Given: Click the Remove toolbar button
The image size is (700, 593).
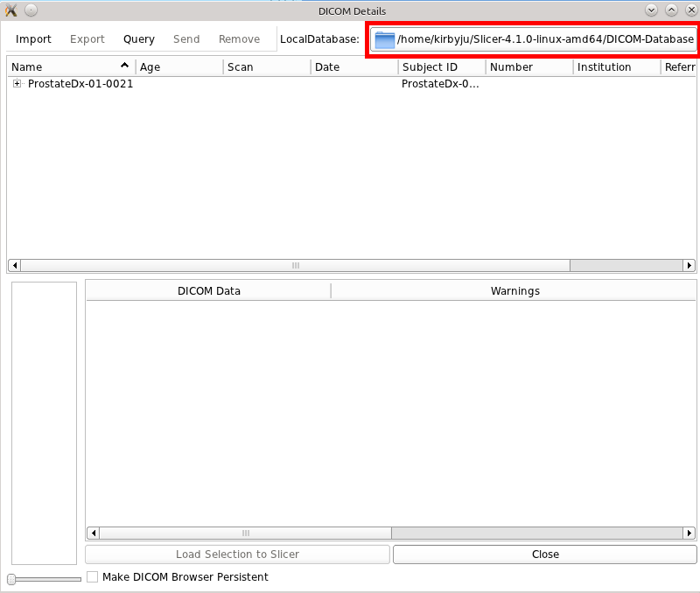Looking at the screenshot, I should [239, 39].
